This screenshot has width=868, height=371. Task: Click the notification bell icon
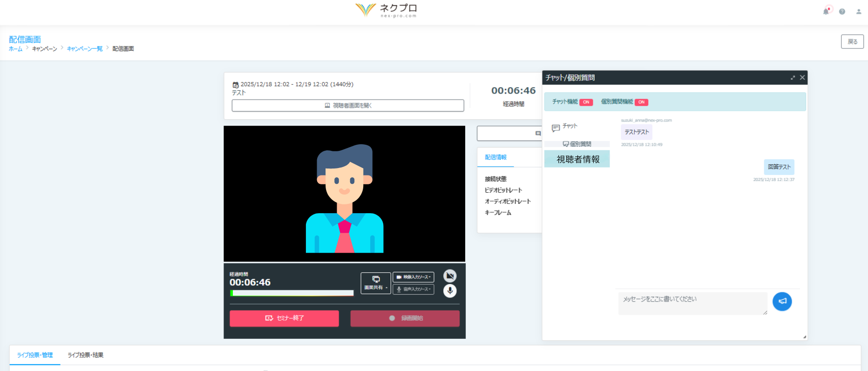(x=826, y=11)
